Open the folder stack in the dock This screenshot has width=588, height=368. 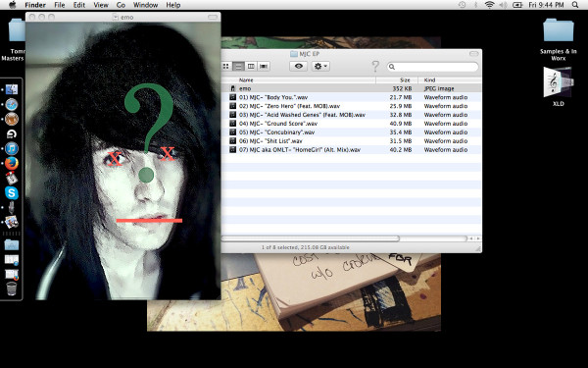pyautogui.click(x=12, y=244)
